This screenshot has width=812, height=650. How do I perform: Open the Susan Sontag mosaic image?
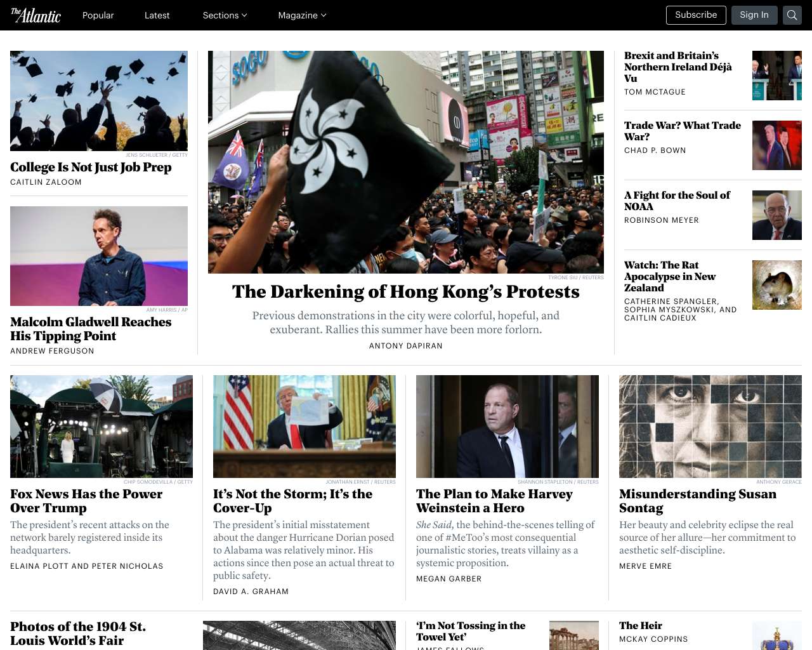tap(710, 427)
